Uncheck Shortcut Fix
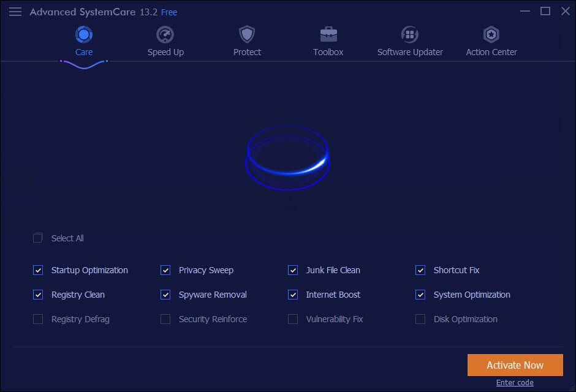The width and height of the screenshot is (576, 392). coord(420,270)
